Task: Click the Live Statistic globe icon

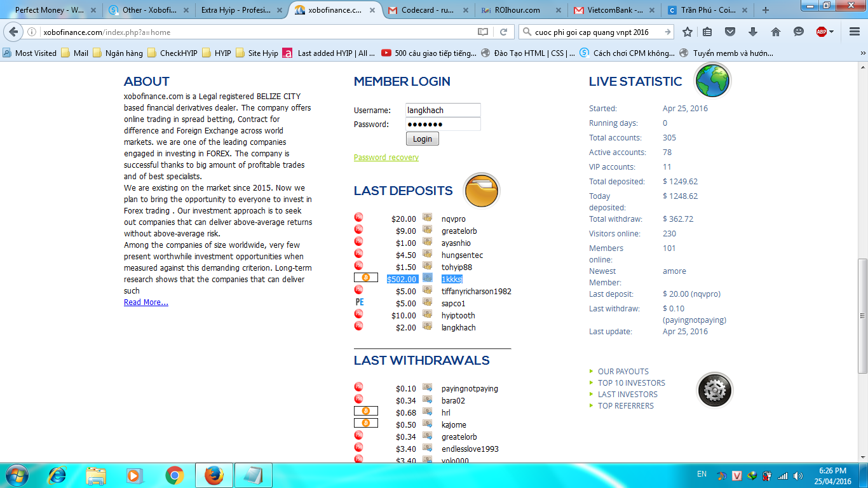Action: 713,81
